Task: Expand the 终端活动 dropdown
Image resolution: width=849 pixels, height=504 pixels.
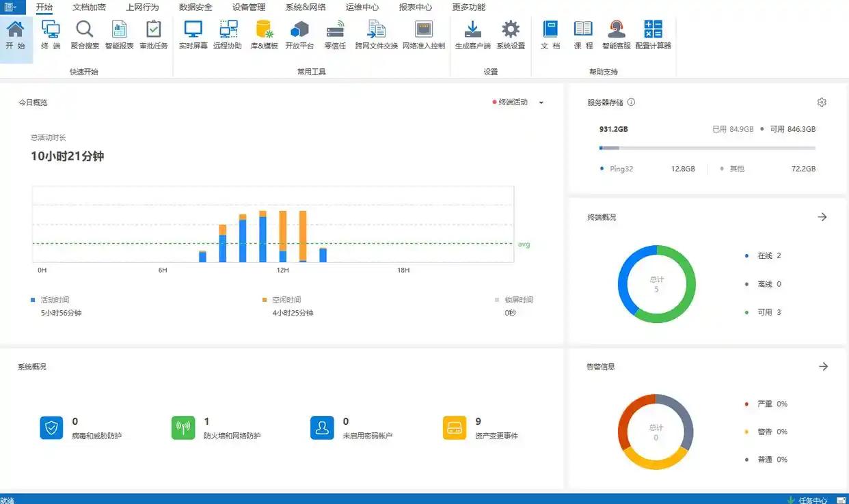Action: [541, 102]
